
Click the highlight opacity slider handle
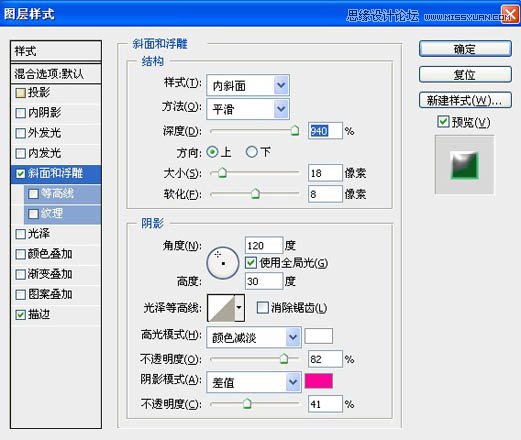coord(284,359)
